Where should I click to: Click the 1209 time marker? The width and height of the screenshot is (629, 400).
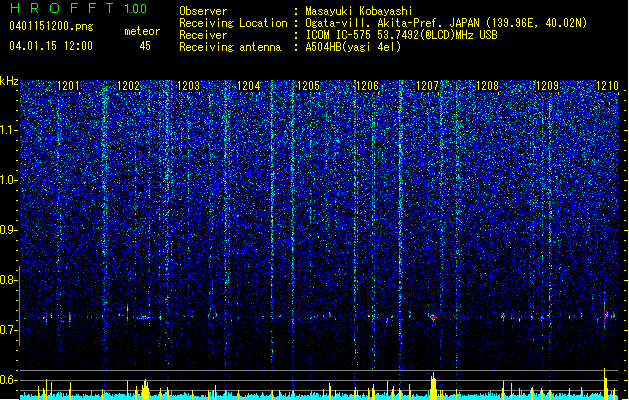coord(548,86)
